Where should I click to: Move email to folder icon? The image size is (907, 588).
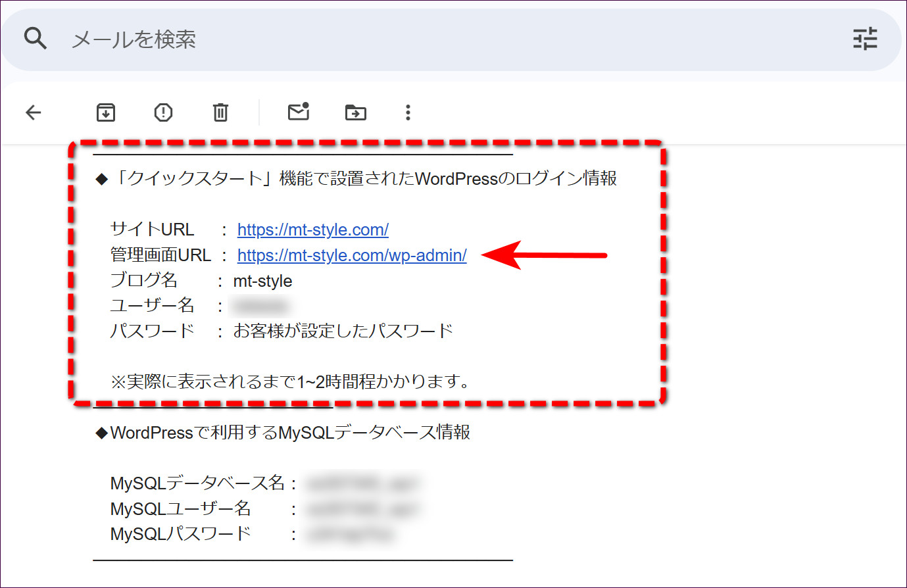point(356,112)
